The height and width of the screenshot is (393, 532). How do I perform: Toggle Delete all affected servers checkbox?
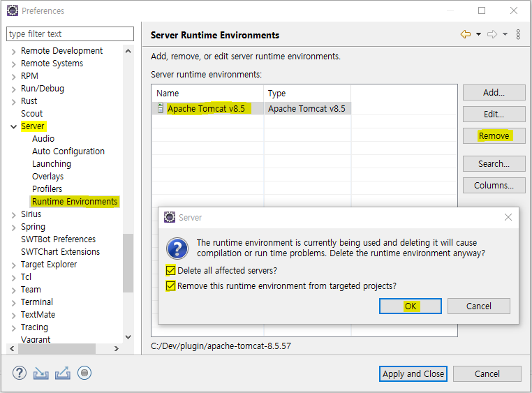tap(170, 271)
